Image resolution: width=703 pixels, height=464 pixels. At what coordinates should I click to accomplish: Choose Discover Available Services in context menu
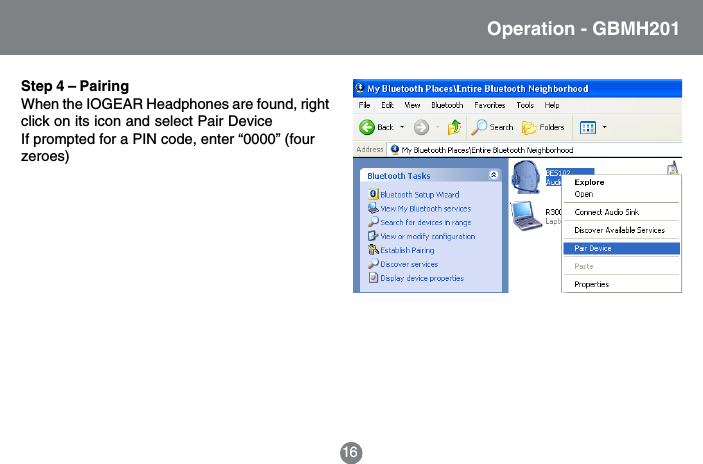(x=620, y=230)
